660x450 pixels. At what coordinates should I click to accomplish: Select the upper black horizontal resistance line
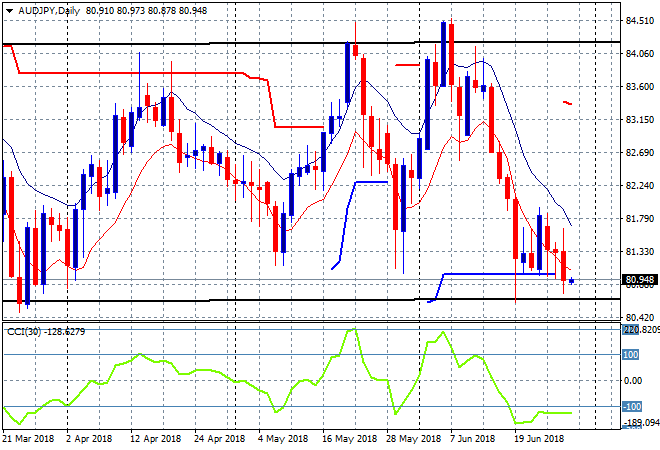coord(300,42)
